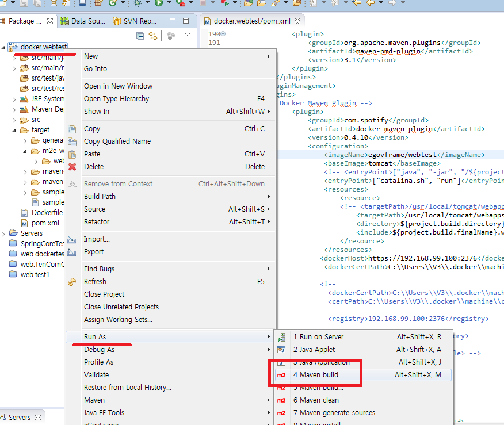Choose Maven clean in Run As submenu

pyautogui.click(x=316, y=400)
